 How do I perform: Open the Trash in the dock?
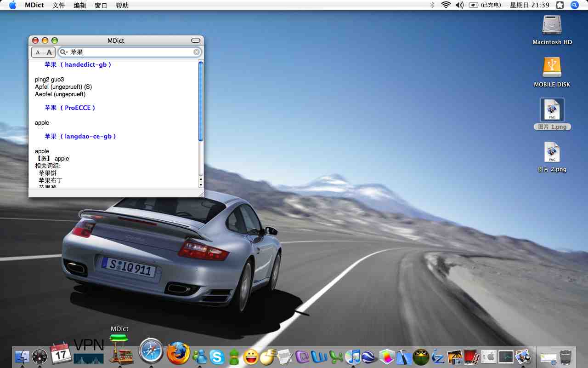tap(566, 357)
